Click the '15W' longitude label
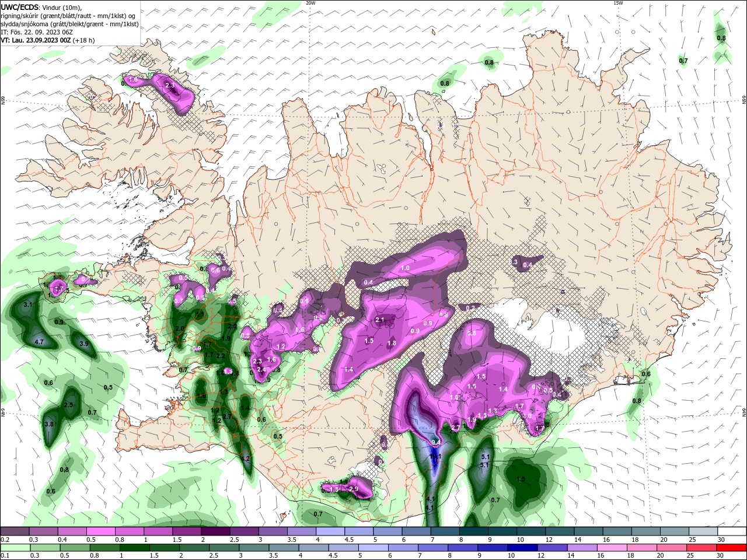This screenshot has height=560, width=747. (x=619, y=3)
